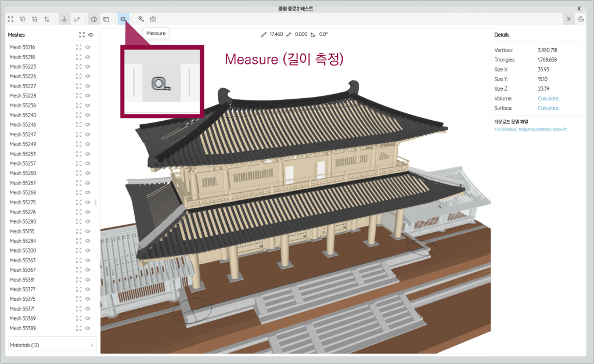This screenshot has height=364, width=594.
Task: Hide Mesh 55216 using its eye icon
Action: (x=88, y=48)
